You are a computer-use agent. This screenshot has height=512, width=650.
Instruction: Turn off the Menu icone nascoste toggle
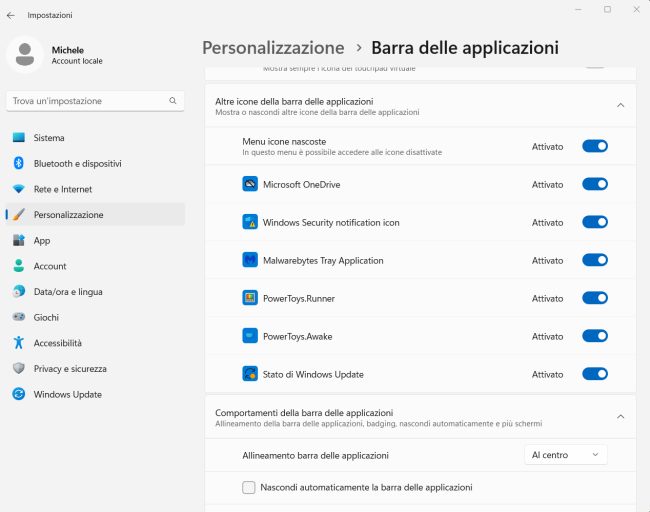(x=595, y=146)
